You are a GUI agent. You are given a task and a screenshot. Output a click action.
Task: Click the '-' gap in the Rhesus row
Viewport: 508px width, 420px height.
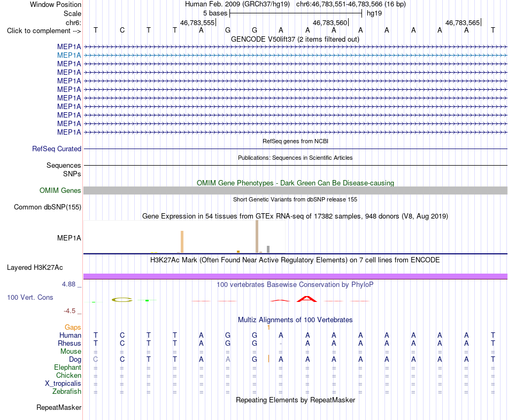(281, 344)
